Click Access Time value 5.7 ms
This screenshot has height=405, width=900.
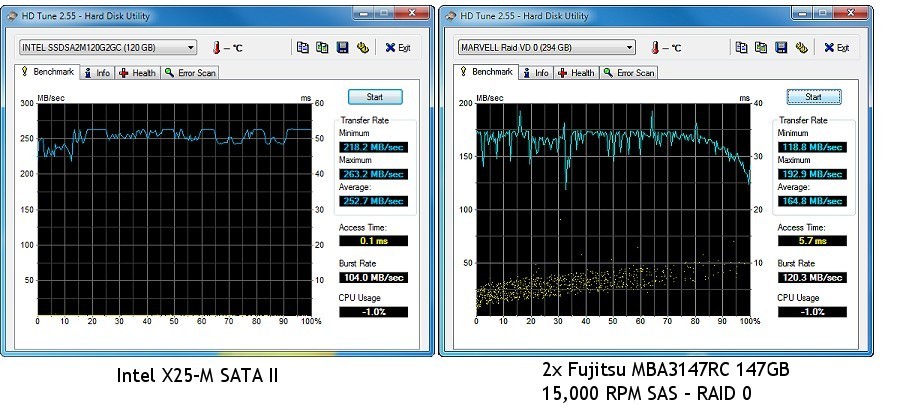[812, 241]
